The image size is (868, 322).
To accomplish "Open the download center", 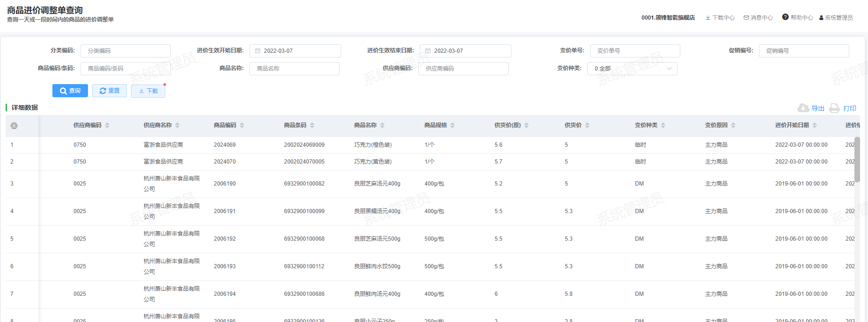I will (x=720, y=18).
